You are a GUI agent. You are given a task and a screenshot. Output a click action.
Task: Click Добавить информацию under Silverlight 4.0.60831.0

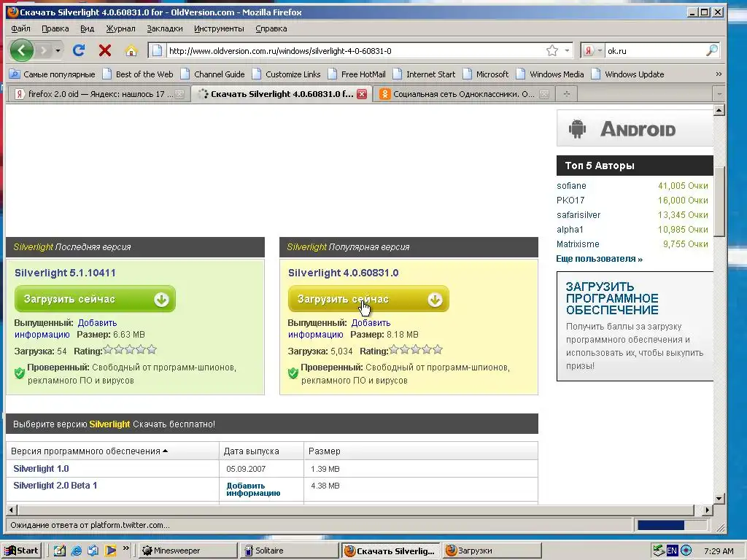(371, 323)
